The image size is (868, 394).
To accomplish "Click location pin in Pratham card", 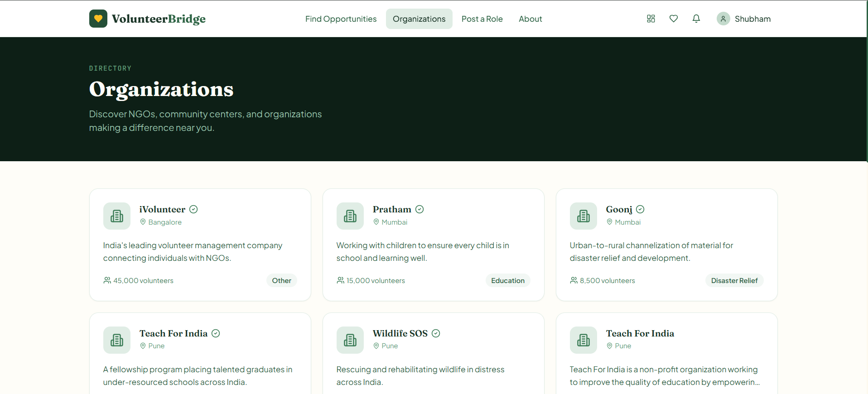I will point(376,222).
